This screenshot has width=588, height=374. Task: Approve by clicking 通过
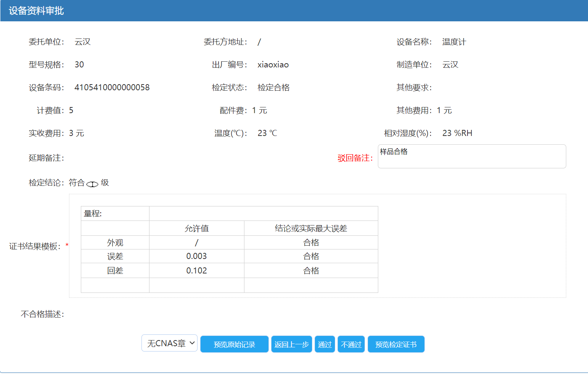click(x=325, y=344)
